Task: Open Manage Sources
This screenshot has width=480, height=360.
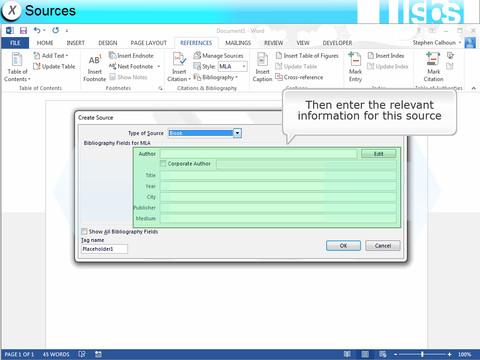Action: coord(219,56)
